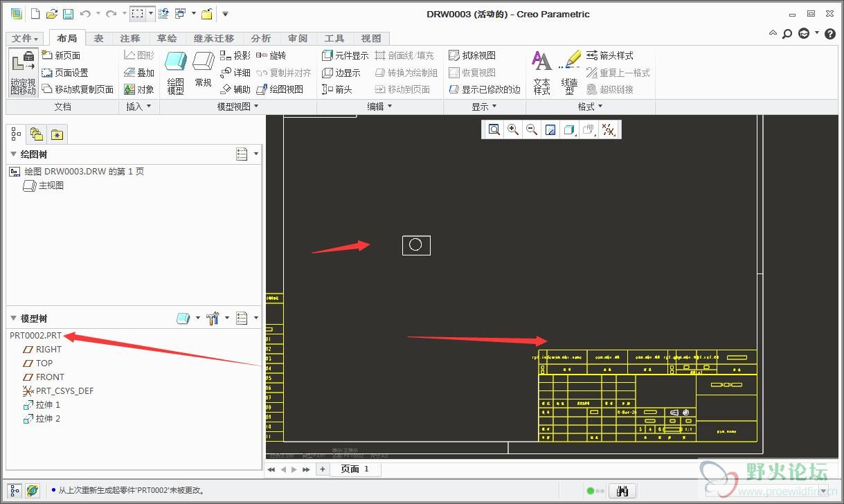Select the RIGHT datum plane
The width and height of the screenshot is (844, 504).
tap(42, 350)
